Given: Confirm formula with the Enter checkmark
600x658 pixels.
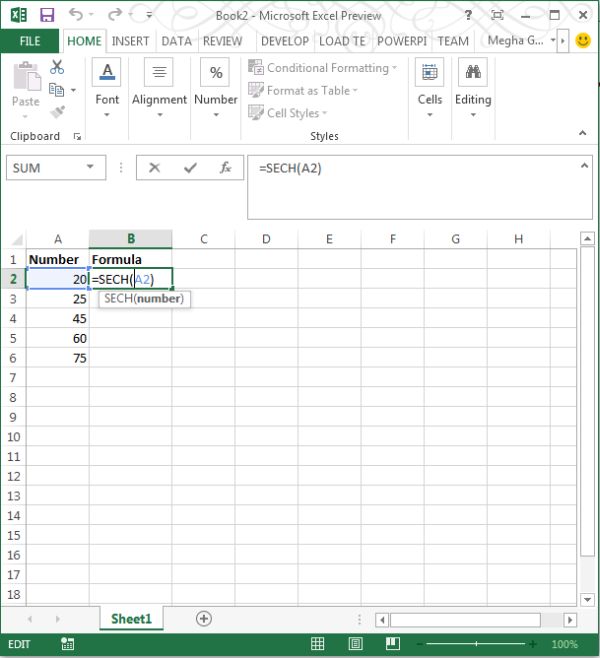Looking at the screenshot, I should point(190,168).
